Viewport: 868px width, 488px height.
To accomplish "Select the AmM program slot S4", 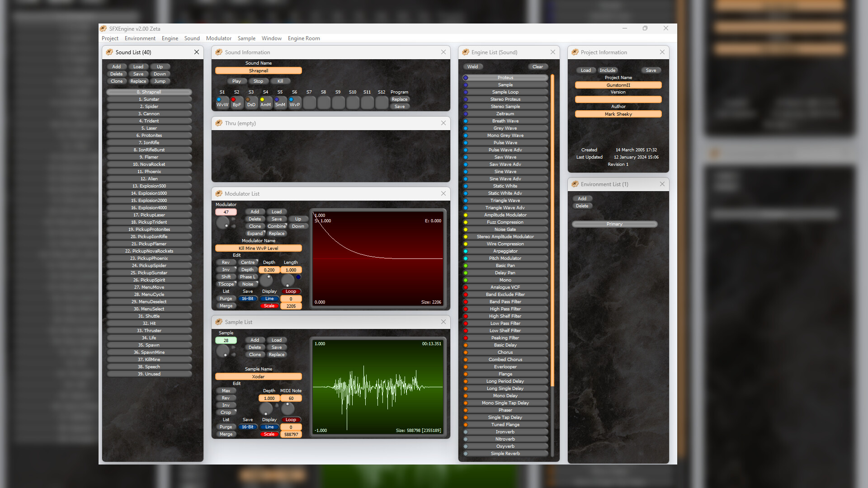I will point(265,103).
